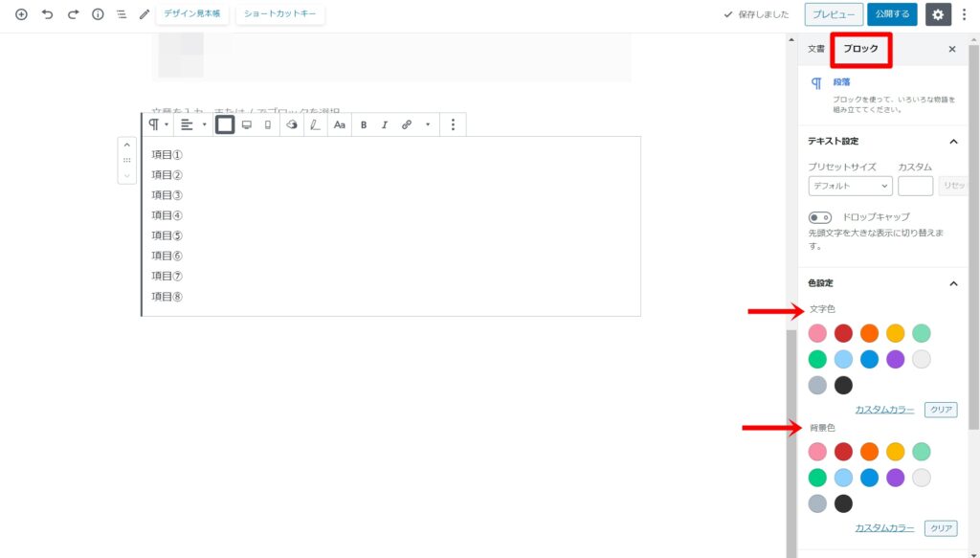The width and height of the screenshot is (980, 558).
Task: Insert a link from block toolbar
Action: [x=407, y=124]
